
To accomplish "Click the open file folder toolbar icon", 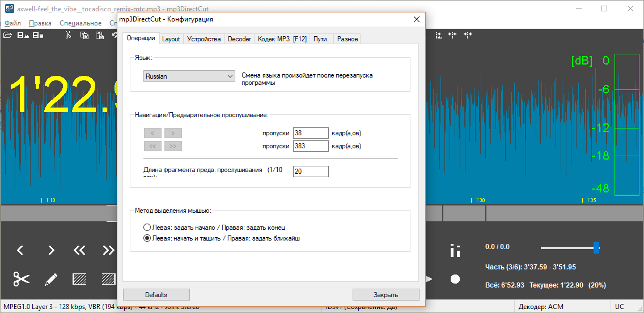I will (x=7, y=35).
